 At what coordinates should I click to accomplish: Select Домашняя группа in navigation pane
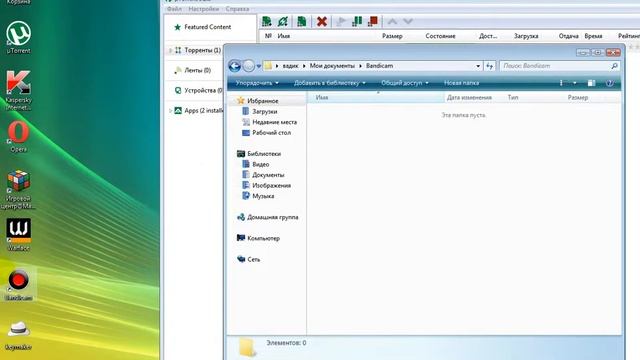point(268,217)
